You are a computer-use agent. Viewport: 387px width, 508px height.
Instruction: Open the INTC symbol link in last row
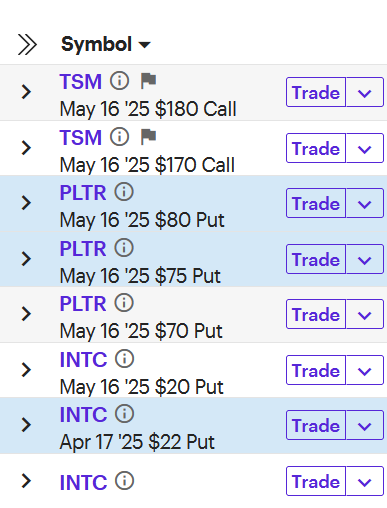(83, 482)
